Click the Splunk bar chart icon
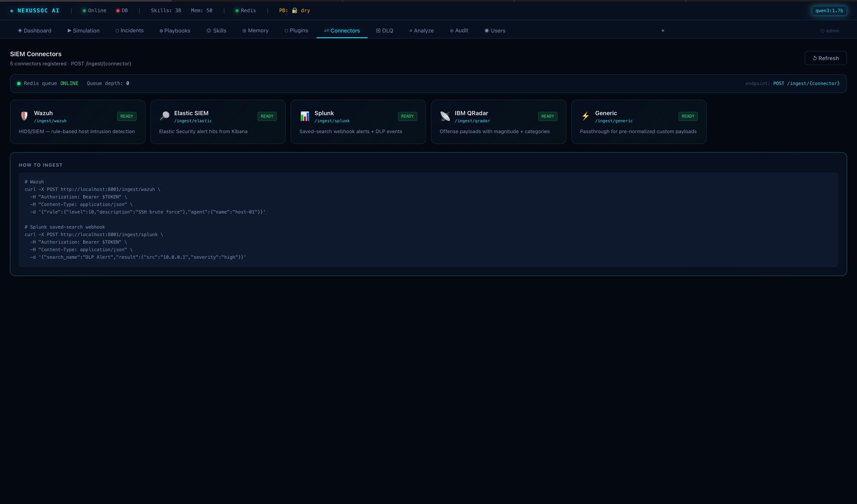Image resolution: width=857 pixels, height=504 pixels. point(305,116)
